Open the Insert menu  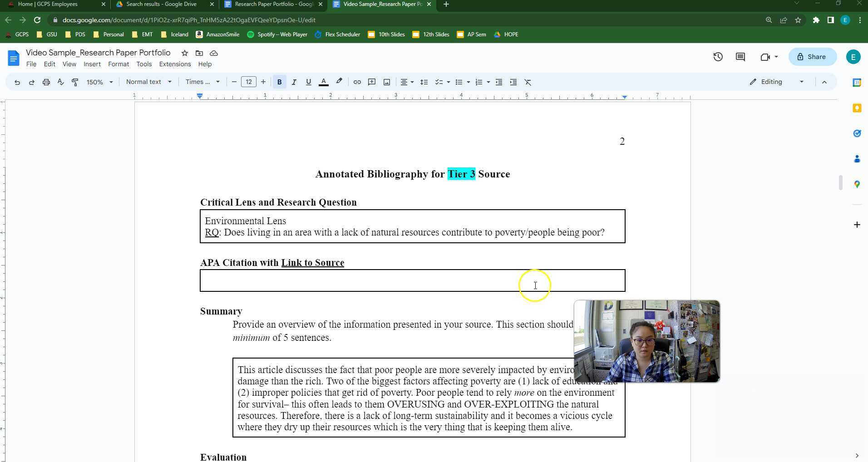click(x=92, y=64)
